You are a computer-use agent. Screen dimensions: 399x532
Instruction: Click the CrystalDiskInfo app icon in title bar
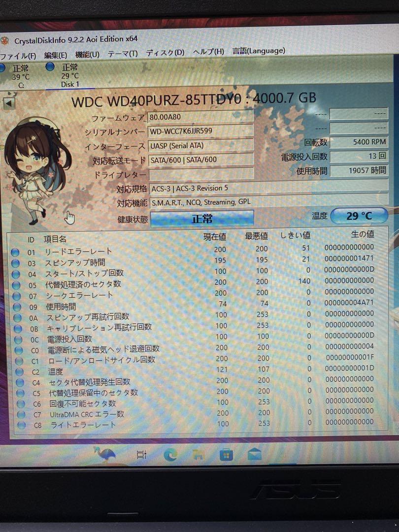tap(4, 41)
